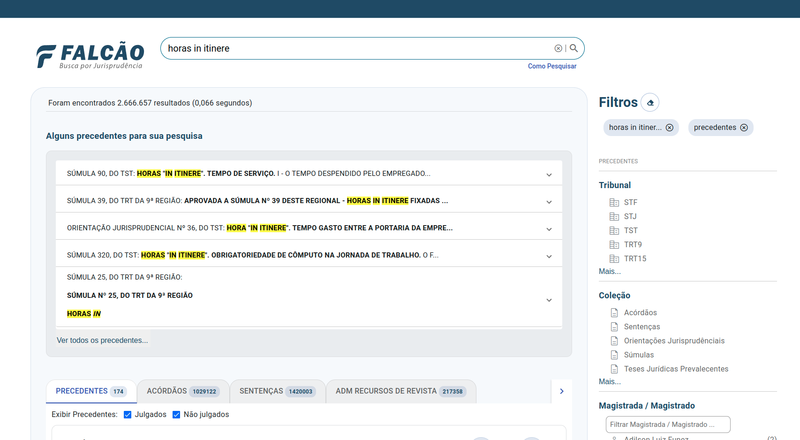Viewport: 800px width, 440px height.
Task: Click the building icon next to TRT15
Action: click(614, 259)
